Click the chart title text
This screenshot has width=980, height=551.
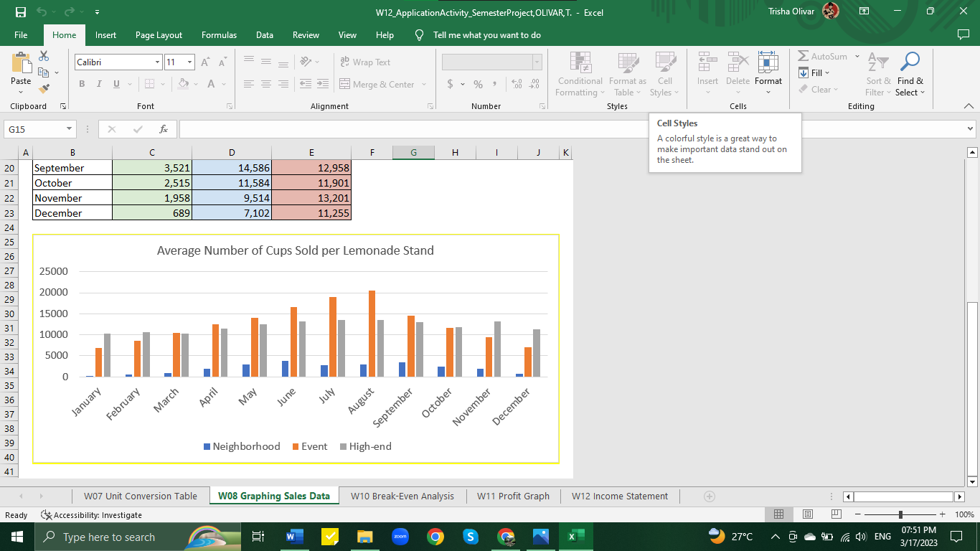coord(296,250)
